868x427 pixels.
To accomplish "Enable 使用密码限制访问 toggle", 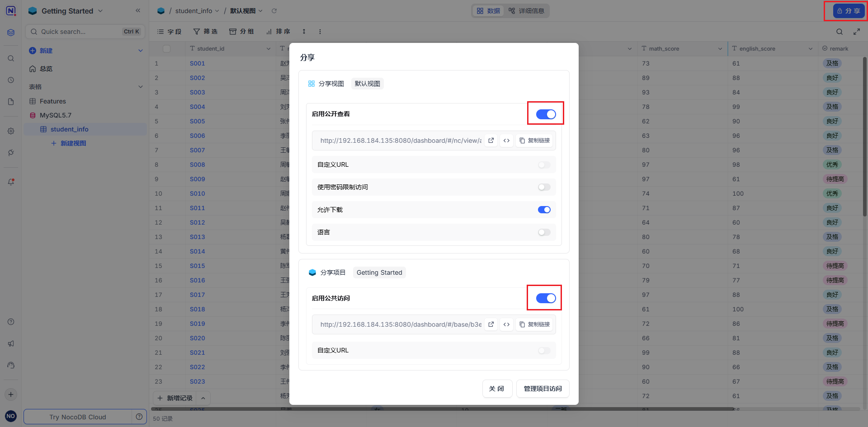I will pos(544,187).
